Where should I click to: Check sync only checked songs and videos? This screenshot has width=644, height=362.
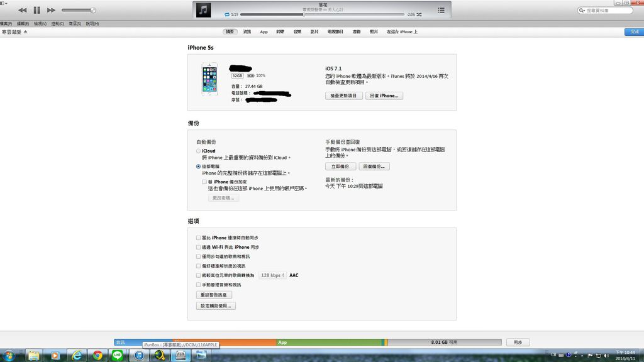tap(198, 256)
